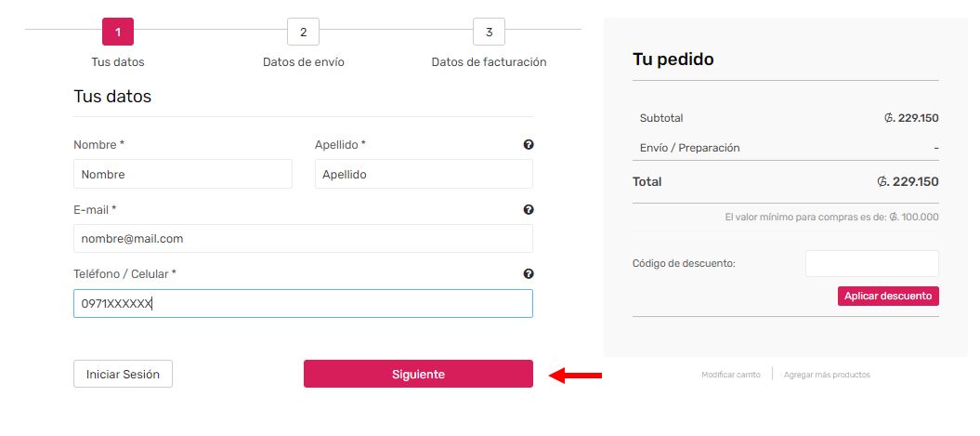Click the help icon beside Apellido
980x436 pixels.
click(x=529, y=145)
